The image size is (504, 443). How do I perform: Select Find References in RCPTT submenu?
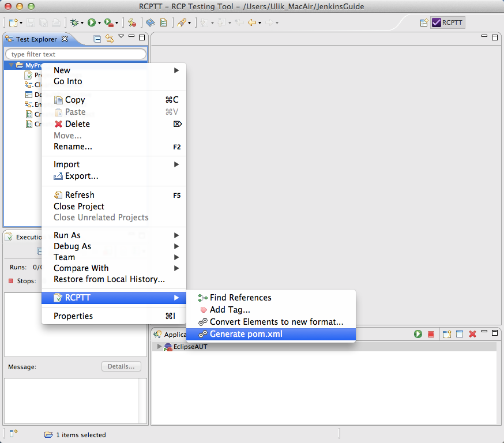pyautogui.click(x=271, y=298)
